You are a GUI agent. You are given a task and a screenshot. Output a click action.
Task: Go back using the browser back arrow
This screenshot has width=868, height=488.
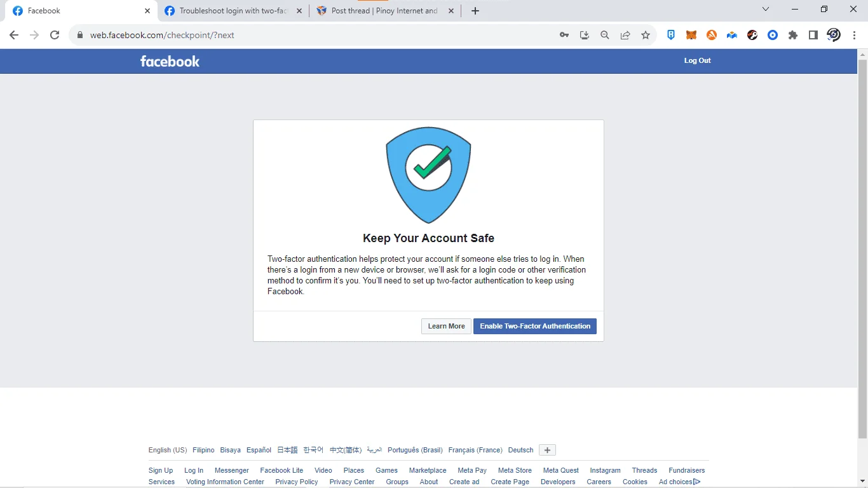(14, 35)
